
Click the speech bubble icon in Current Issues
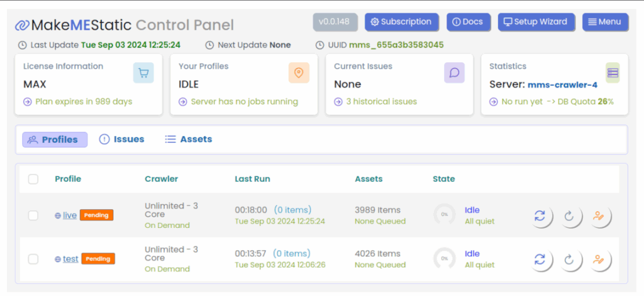click(454, 73)
